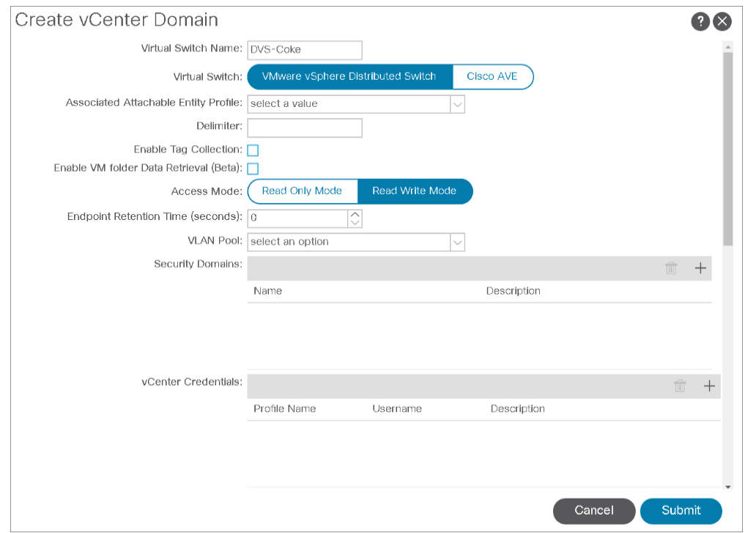The image size is (756, 533).
Task: Click the vCenter Credentials trash icon
Action: [680, 386]
